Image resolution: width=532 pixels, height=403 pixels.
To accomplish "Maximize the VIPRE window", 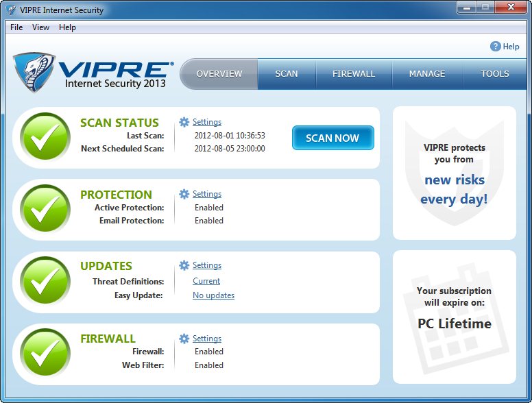I will click(x=485, y=7).
